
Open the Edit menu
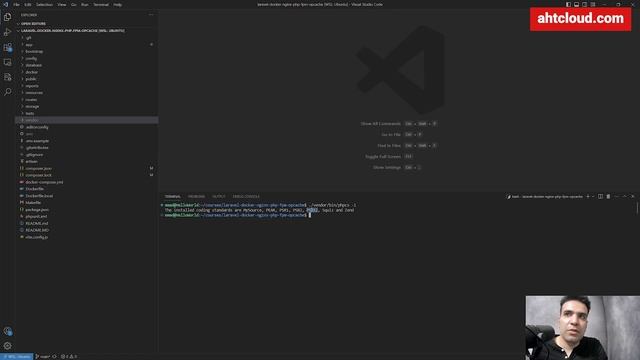pos(28,4)
